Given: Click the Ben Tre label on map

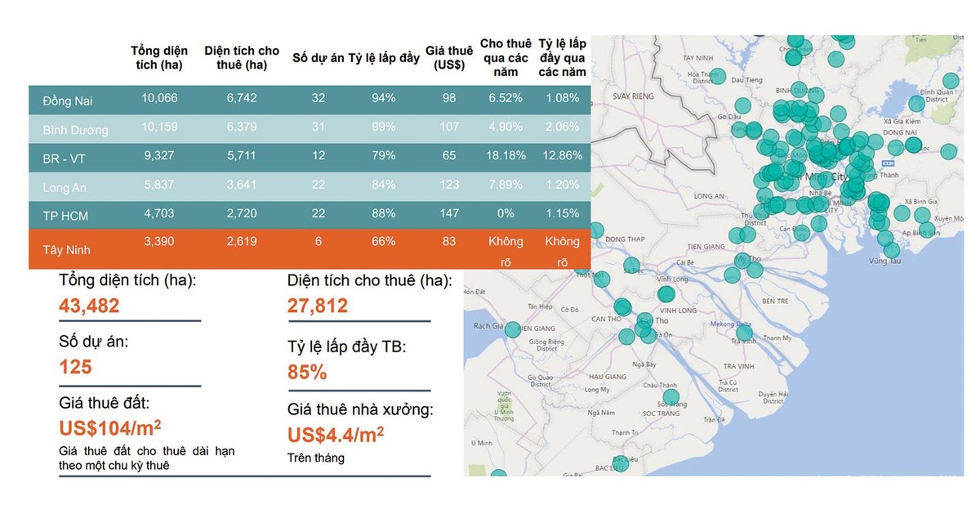Looking at the screenshot, I should (773, 301).
